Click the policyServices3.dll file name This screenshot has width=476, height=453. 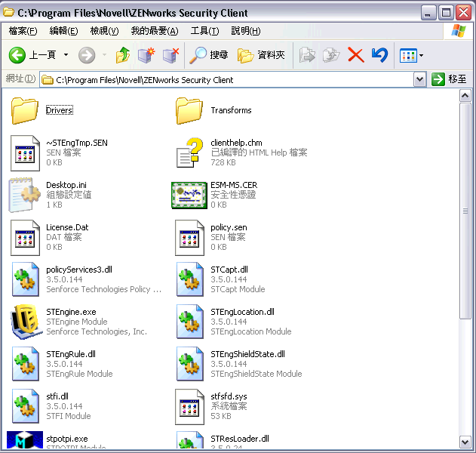pyautogui.click(x=79, y=270)
